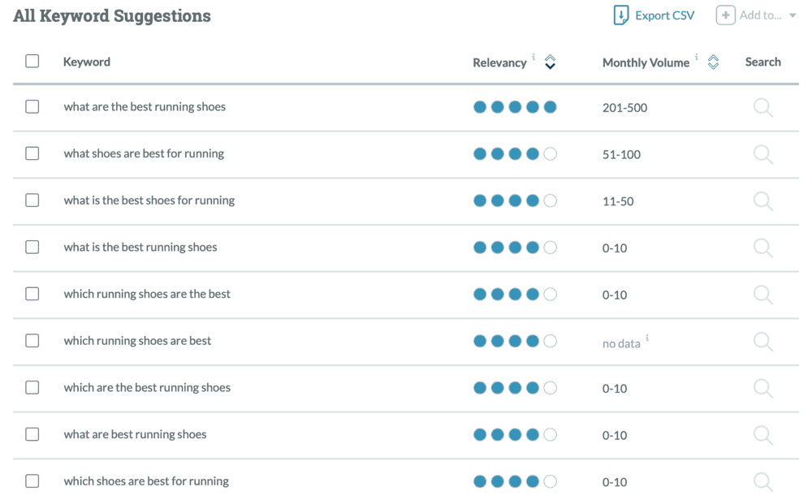Screen dimensions: 812x504
Task: Click the search magnifier for 'which shoes are best for running'
Action: pos(762,481)
